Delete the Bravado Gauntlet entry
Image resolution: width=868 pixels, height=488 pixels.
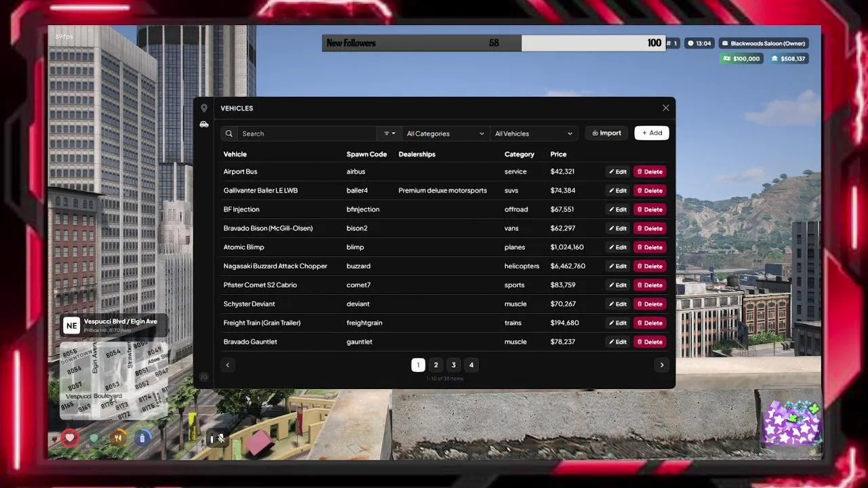coord(650,342)
